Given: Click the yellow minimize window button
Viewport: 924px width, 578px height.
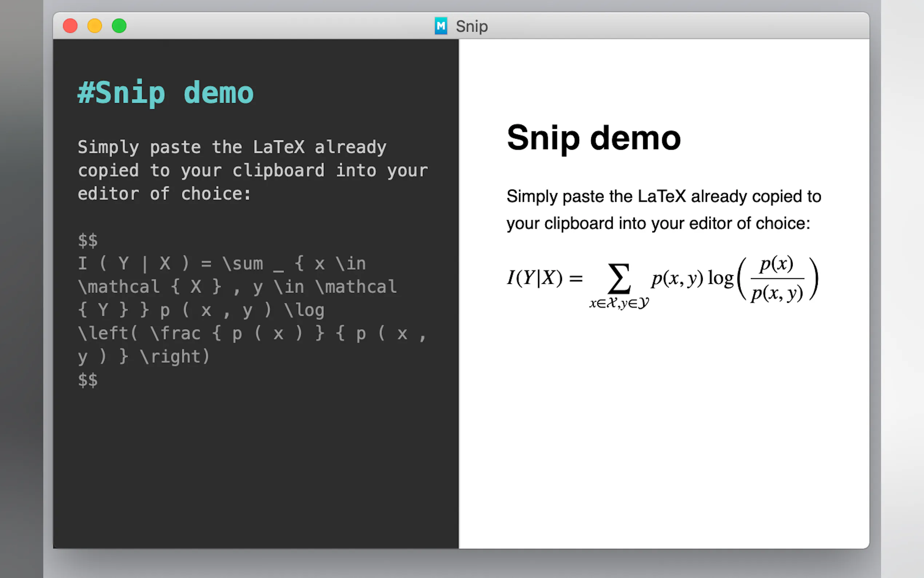Looking at the screenshot, I should [x=95, y=26].
